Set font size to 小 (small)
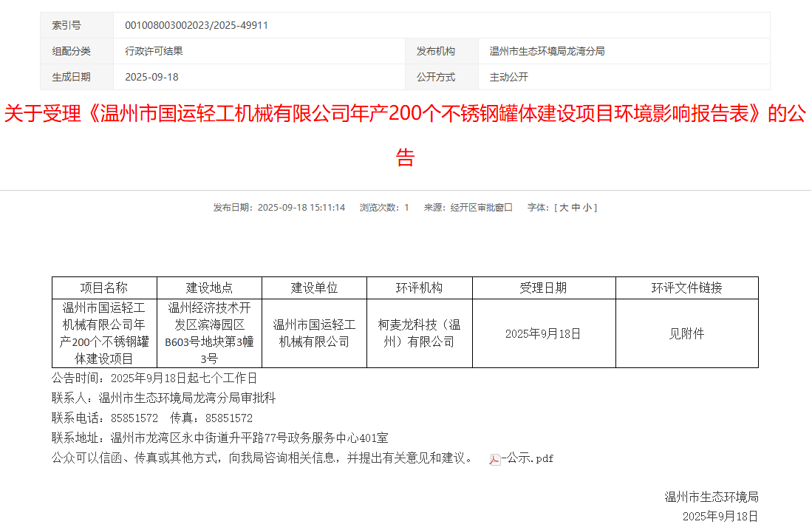 point(587,208)
